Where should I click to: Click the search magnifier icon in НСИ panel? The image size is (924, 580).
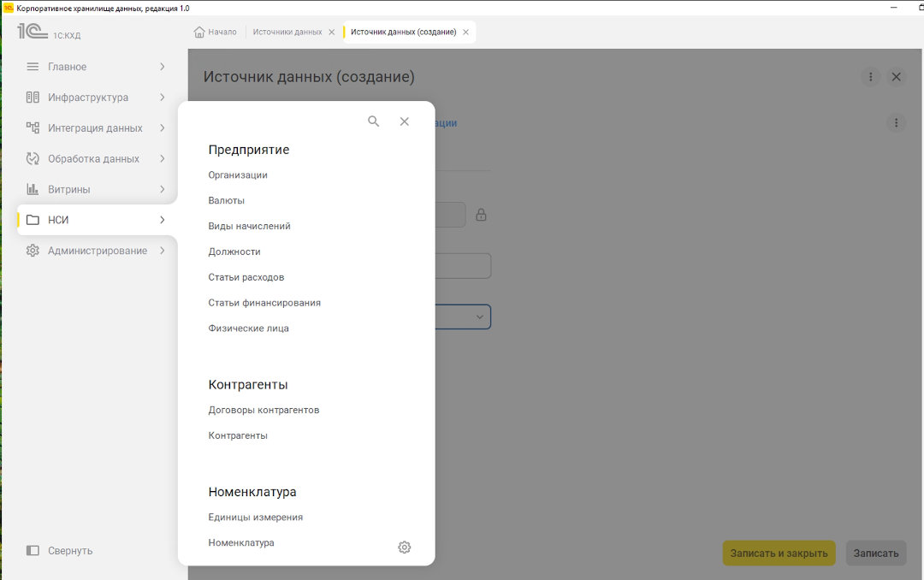coord(373,121)
